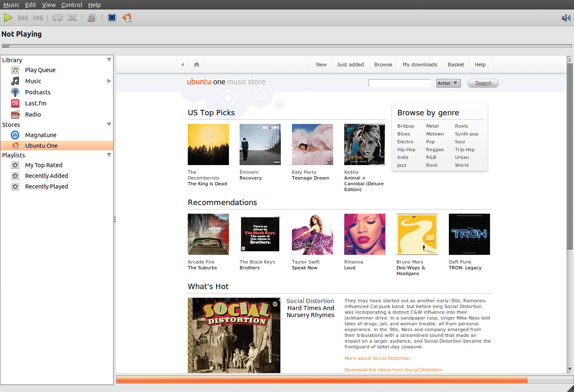Open Play Queue in the sidebar

point(40,70)
